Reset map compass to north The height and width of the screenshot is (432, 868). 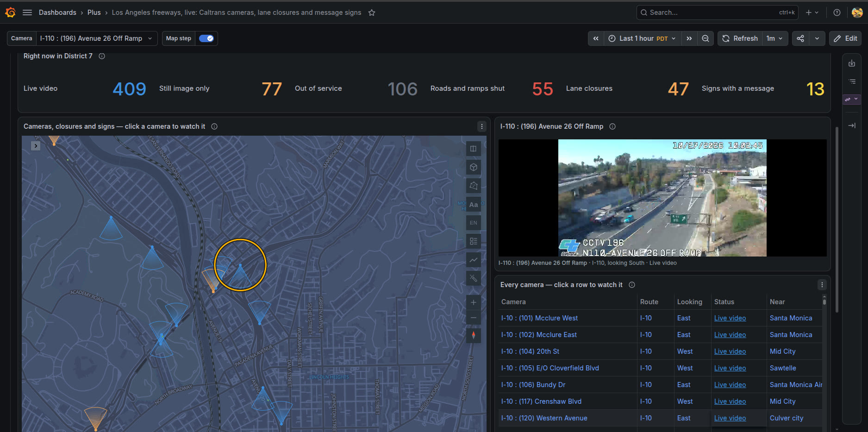473,335
